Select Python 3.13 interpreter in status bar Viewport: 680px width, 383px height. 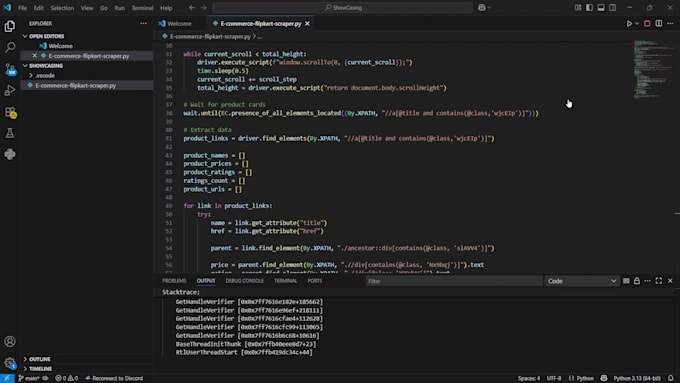pos(637,378)
